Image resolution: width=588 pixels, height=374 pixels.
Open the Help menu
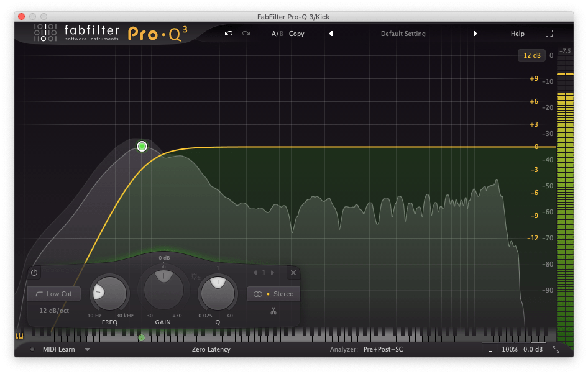pyautogui.click(x=517, y=34)
